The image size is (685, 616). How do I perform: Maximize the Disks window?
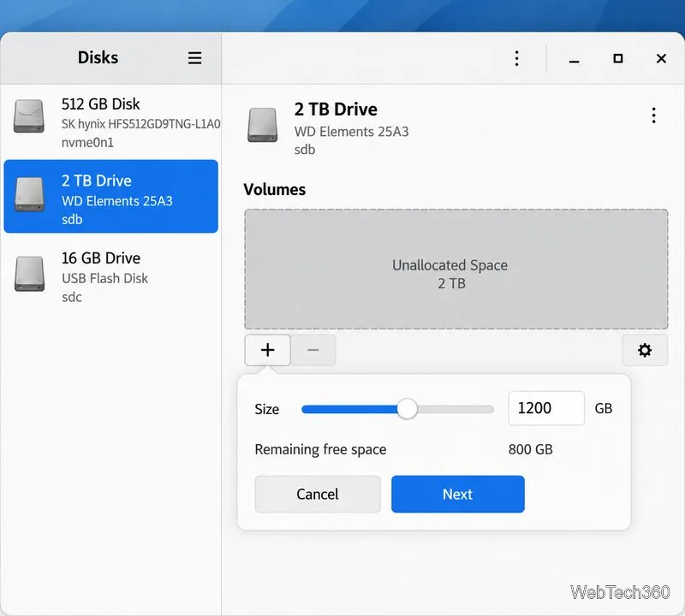(x=617, y=58)
